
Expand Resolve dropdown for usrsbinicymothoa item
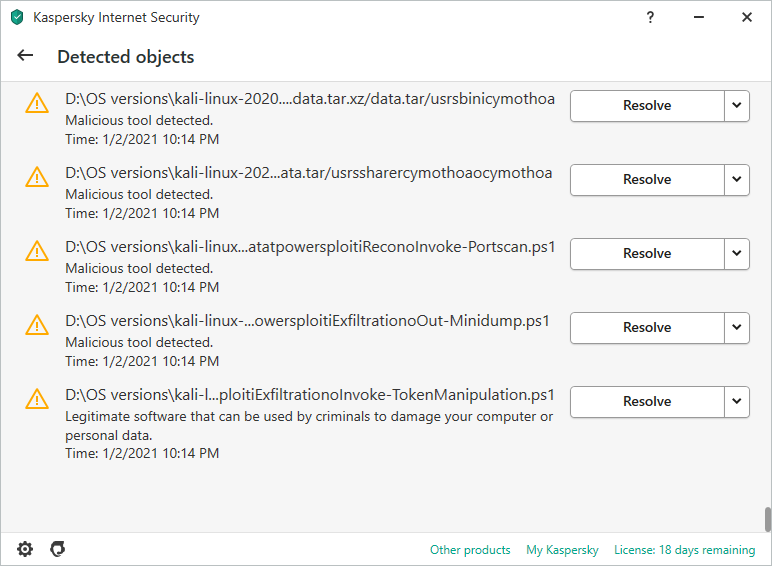pos(737,106)
